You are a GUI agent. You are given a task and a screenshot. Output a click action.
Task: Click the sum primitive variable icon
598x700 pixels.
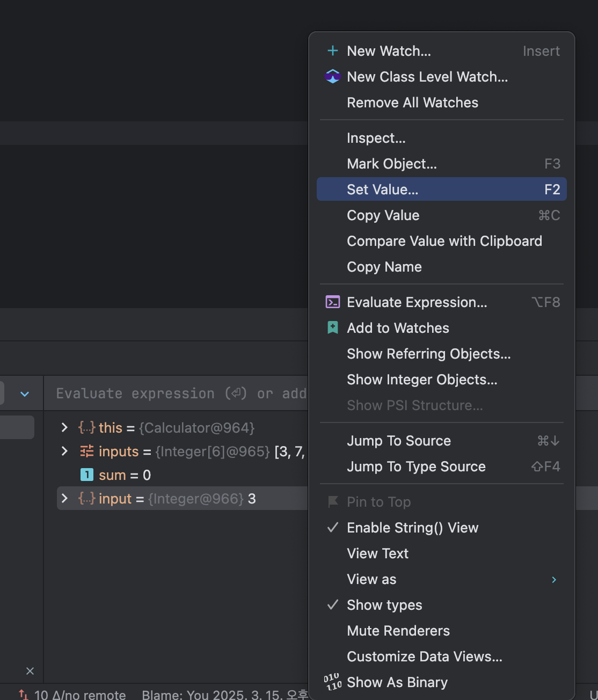[87, 475]
